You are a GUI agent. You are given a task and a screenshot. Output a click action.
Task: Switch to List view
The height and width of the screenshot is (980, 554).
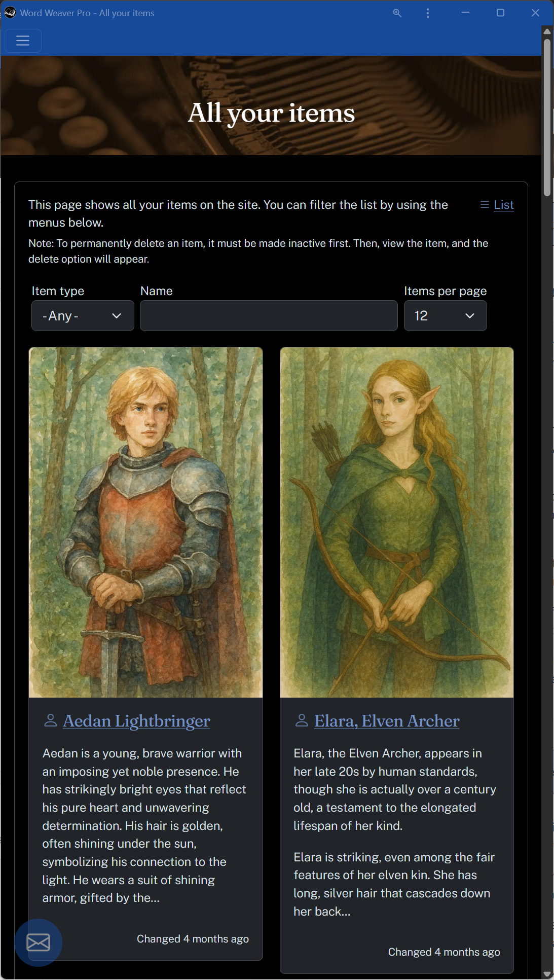point(504,205)
